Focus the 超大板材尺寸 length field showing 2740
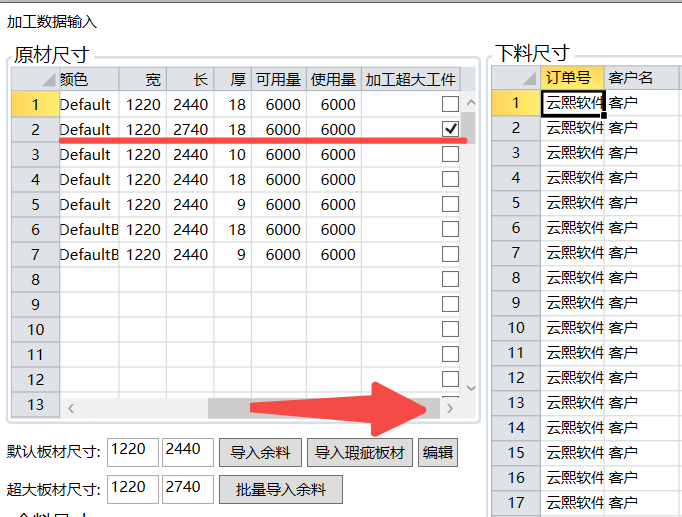The width and height of the screenshot is (682, 517). click(188, 489)
